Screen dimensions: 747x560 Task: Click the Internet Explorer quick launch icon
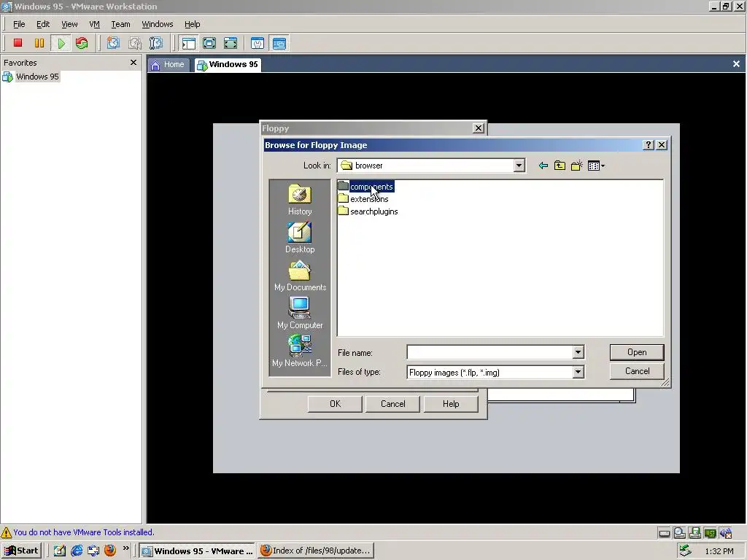pos(77,551)
